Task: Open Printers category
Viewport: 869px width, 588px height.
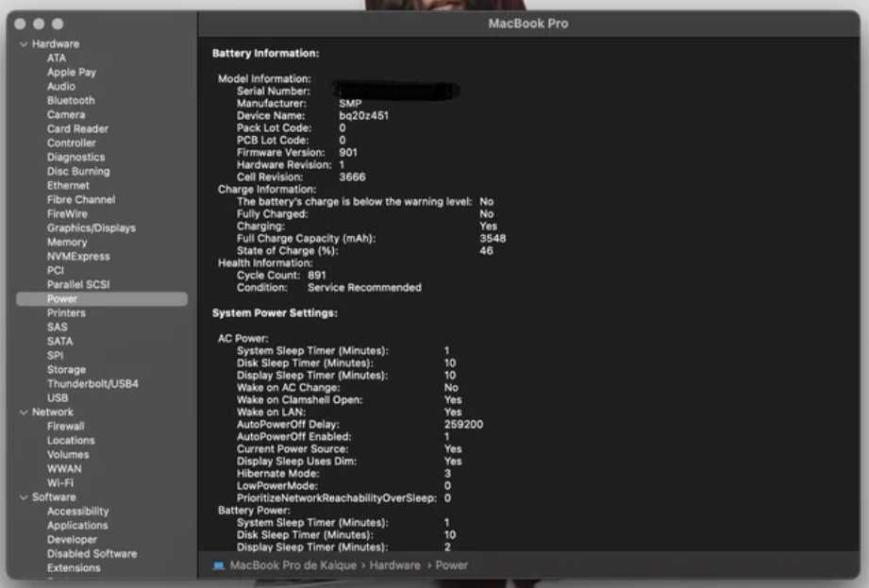Action: coord(66,313)
